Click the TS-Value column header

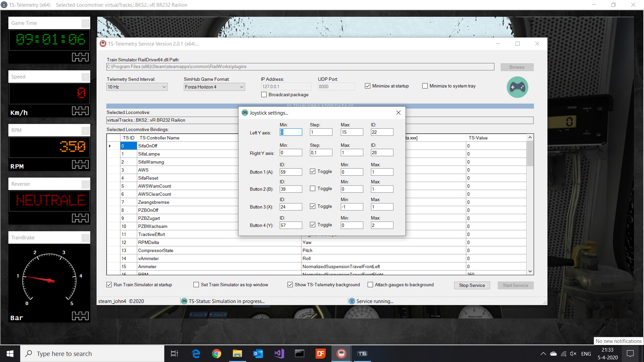478,138
